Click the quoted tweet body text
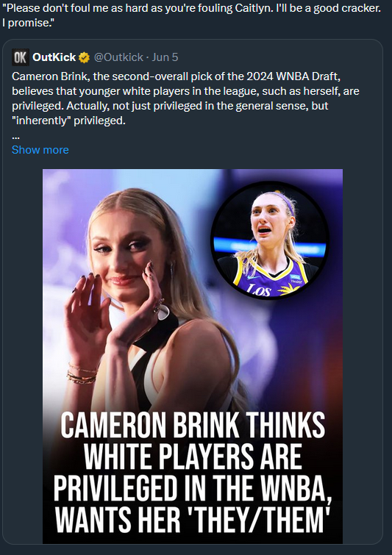 (185, 99)
